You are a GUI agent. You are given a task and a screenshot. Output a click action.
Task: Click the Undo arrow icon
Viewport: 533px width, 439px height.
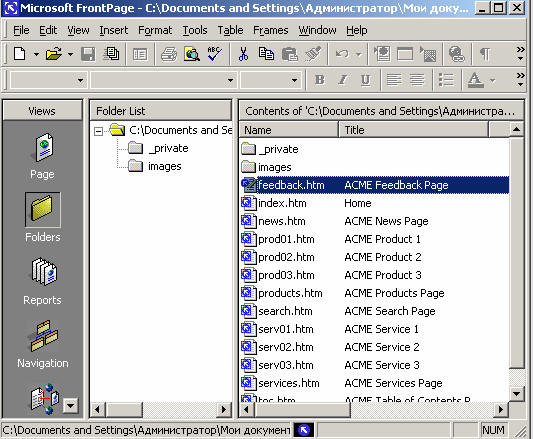(x=342, y=54)
